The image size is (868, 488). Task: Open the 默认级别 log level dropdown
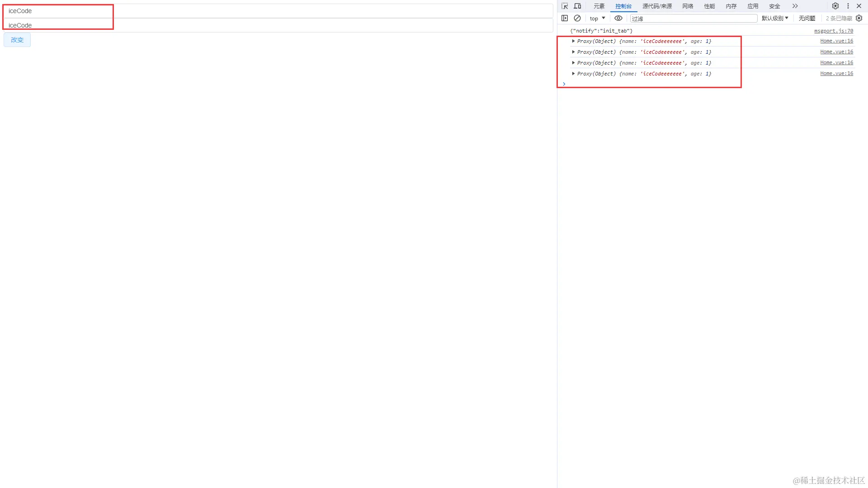pos(775,18)
